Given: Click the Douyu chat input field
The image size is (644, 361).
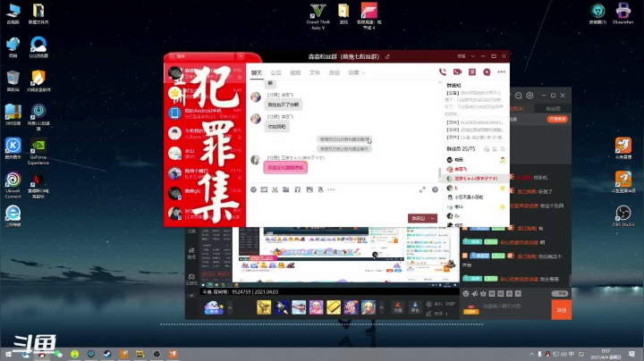Looking at the screenshot, I should 515,306.
